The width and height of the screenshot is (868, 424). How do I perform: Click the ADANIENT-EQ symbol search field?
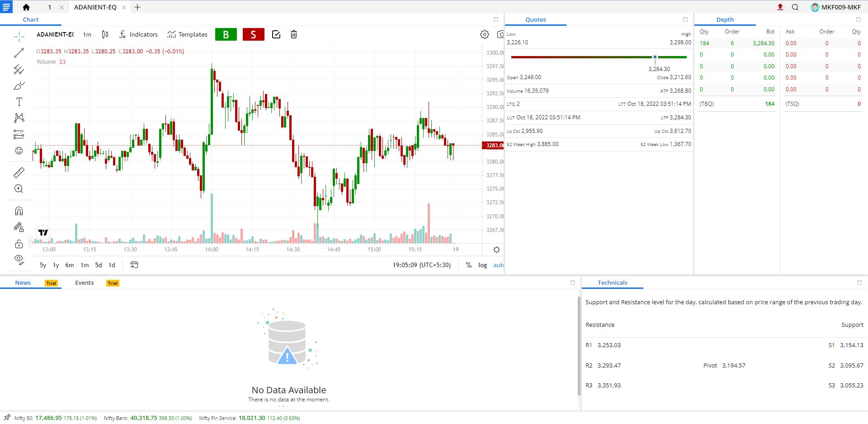(x=55, y=34)
